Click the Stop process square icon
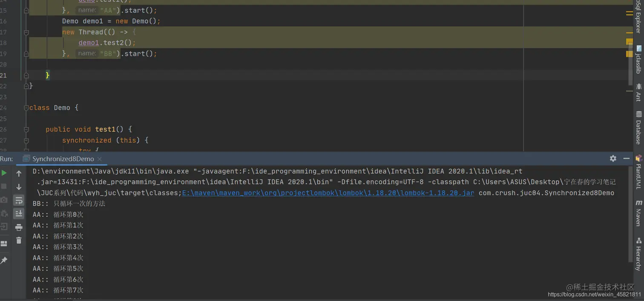 tap(4, 186)
